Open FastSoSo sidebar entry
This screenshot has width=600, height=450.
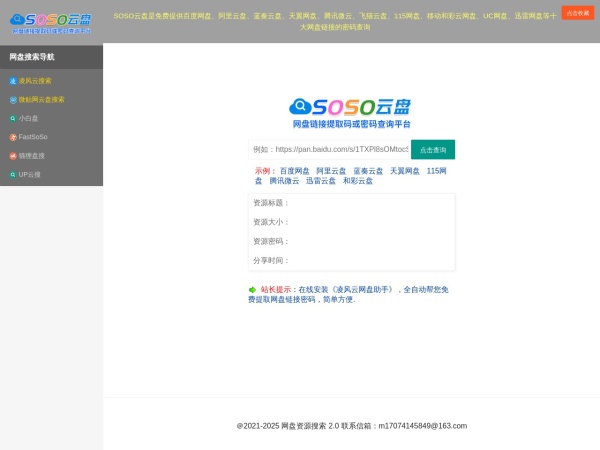click(33, 137)
